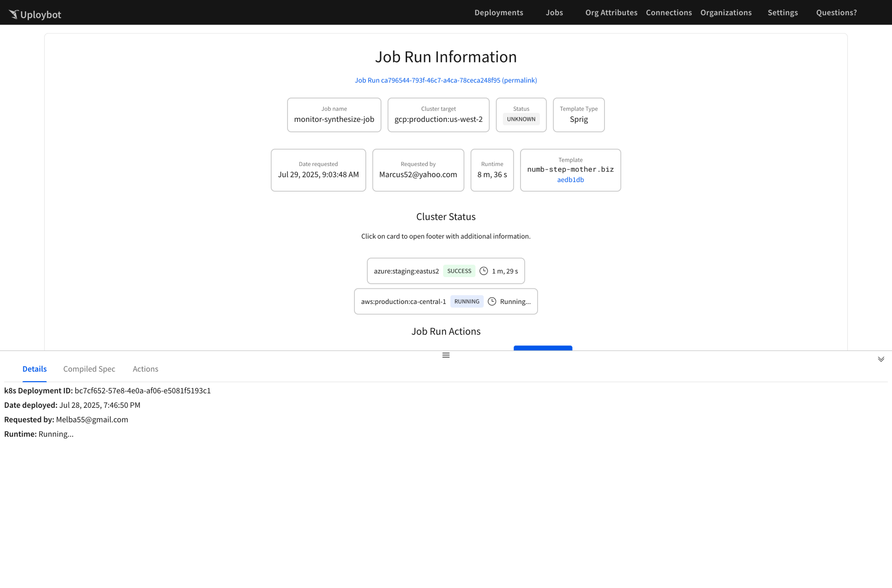The height and width of the screenshot is (588, 892).
Task: Click the blue button under Job Run Actions
Action: 542,348
